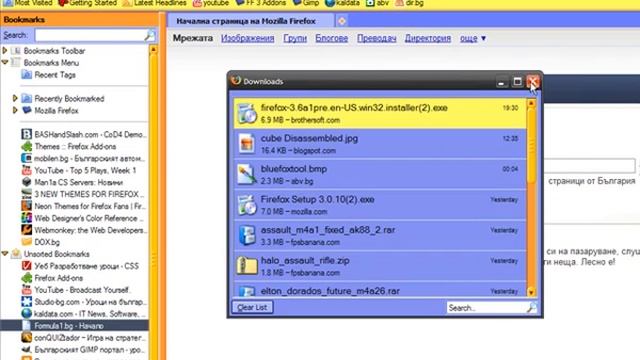Focus the Downloads Search field
The width and height of the screenshot is (640, 360).
[487, 307]
